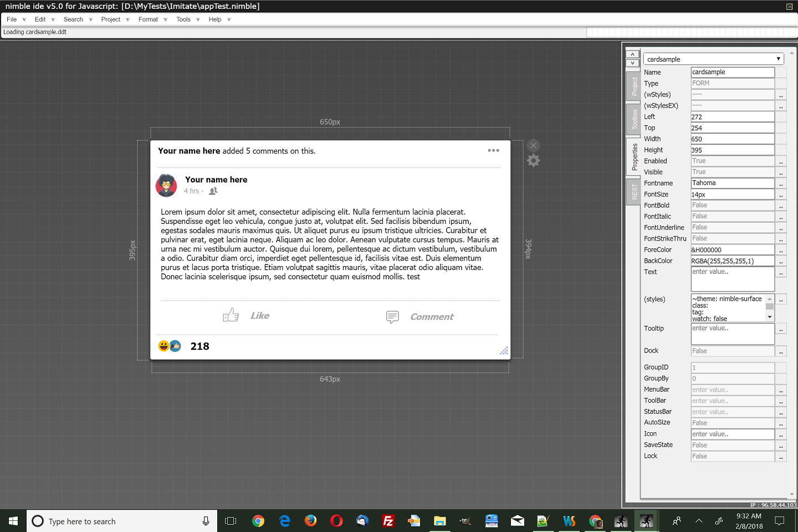This screenshot has height=532, width=798.
Task: Open the '..' editor for Text property
Action: click(781, 272)
